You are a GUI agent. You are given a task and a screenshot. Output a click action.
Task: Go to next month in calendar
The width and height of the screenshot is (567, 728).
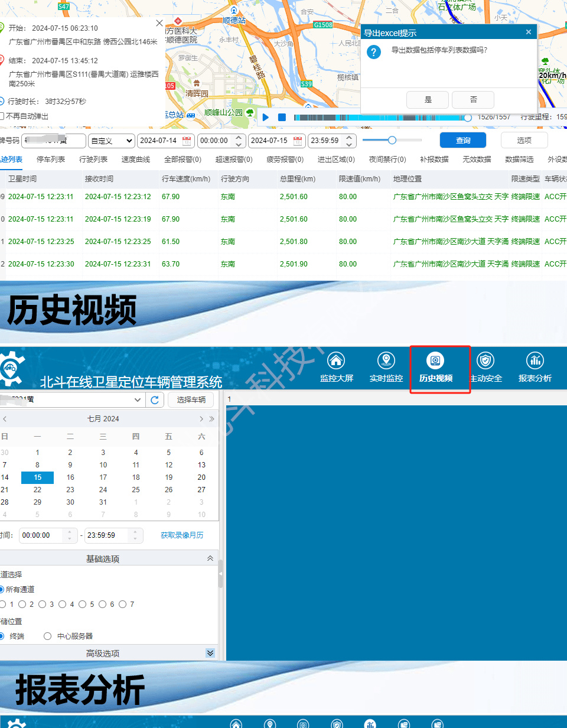click(201, 419)
